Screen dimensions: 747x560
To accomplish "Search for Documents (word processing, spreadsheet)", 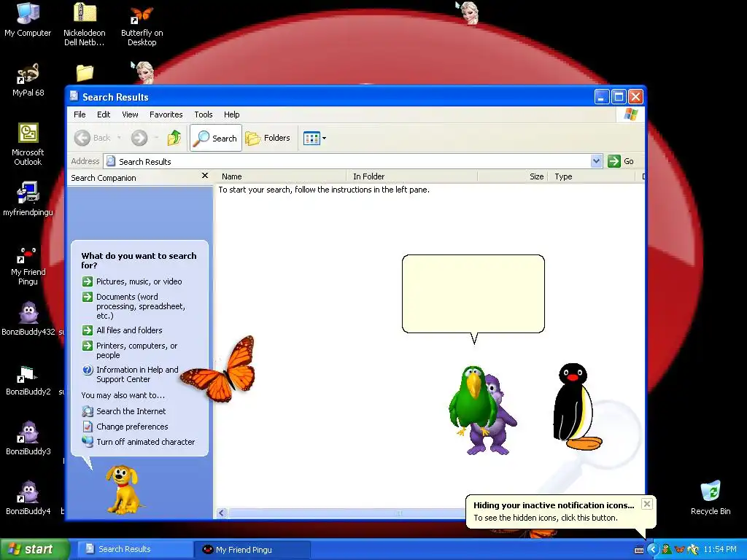I will click(x=134, y=306).
